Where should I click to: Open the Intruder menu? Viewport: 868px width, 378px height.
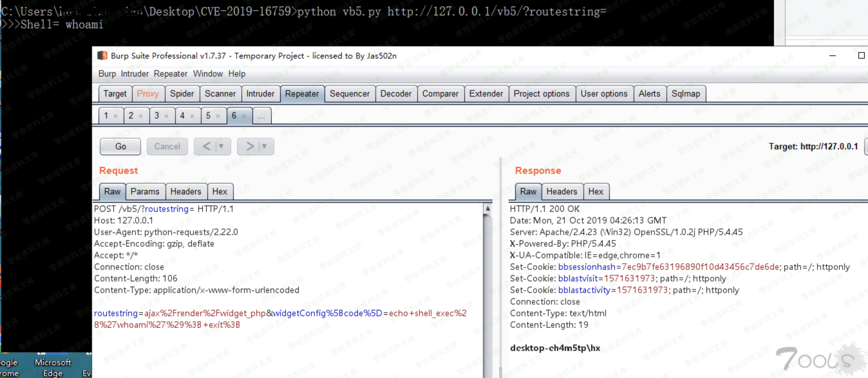[135, 74]
